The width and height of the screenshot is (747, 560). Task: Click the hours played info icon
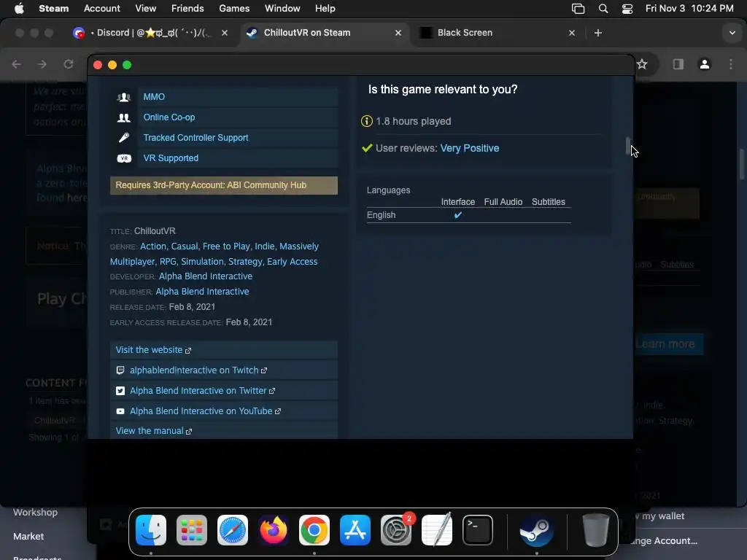[x=366, y=121]
